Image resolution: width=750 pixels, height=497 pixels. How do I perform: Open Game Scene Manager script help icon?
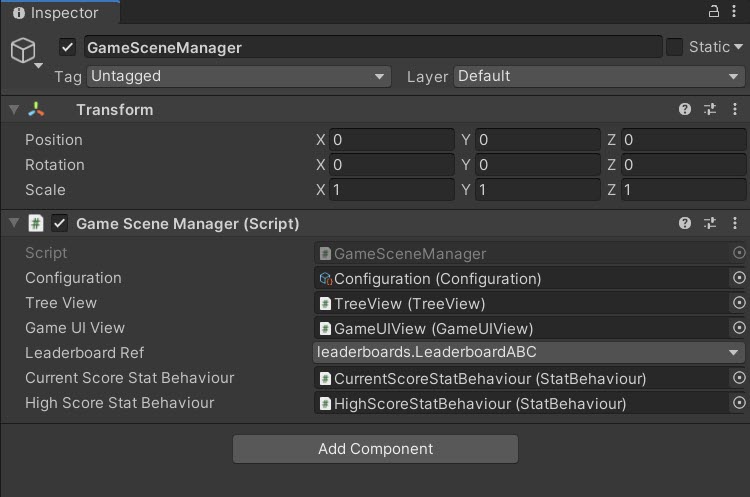pyautogui.click(x=685, y=224)
